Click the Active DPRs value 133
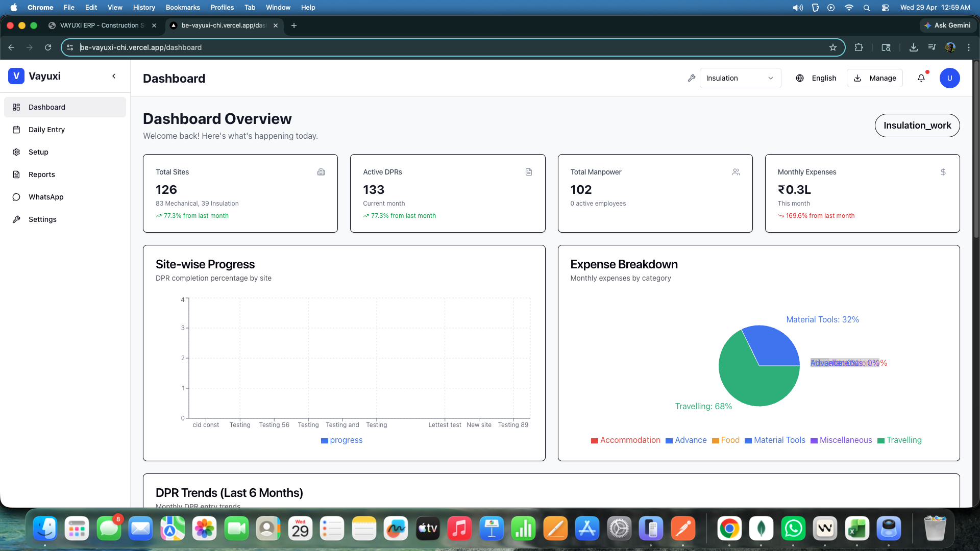The height and width of the screenshot is (551, 980). point(374,190)
